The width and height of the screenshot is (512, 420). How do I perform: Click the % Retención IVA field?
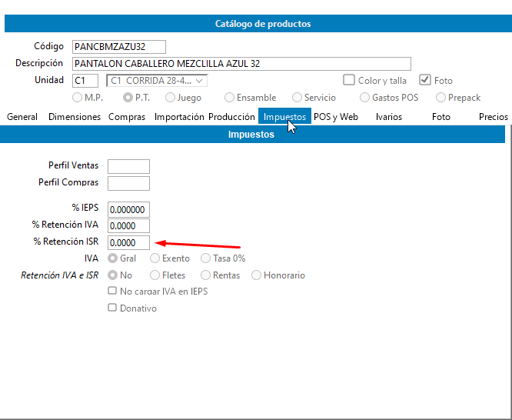(x=128, y=226)
